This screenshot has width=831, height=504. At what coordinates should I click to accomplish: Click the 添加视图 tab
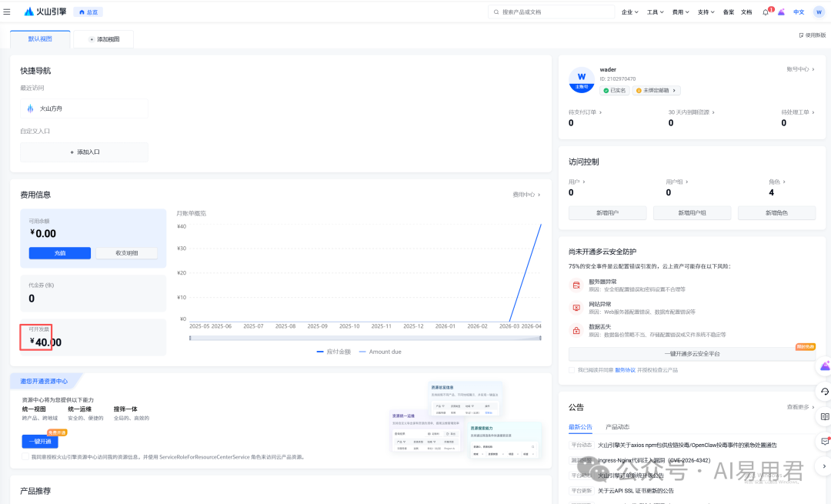[x=103, y=38]
